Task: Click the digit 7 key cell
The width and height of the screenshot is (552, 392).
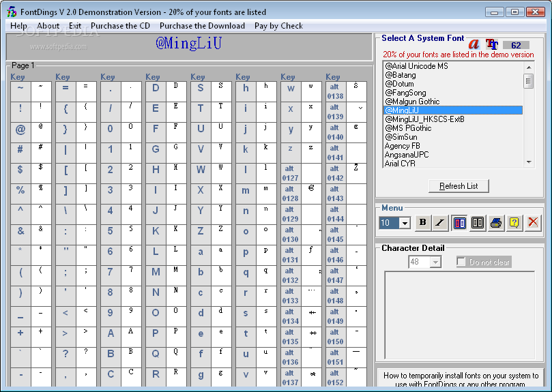Action: click(111, 275)
